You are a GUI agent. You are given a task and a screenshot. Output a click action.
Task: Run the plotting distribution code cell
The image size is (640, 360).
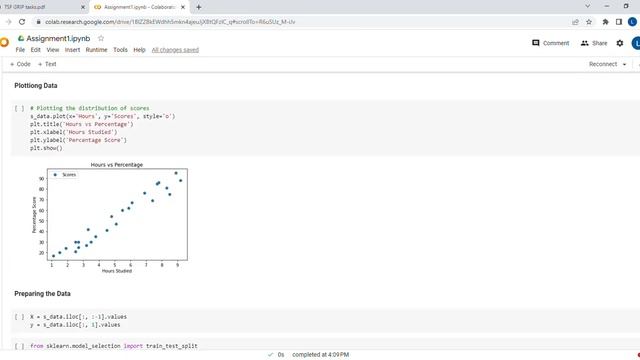point(19,108)
